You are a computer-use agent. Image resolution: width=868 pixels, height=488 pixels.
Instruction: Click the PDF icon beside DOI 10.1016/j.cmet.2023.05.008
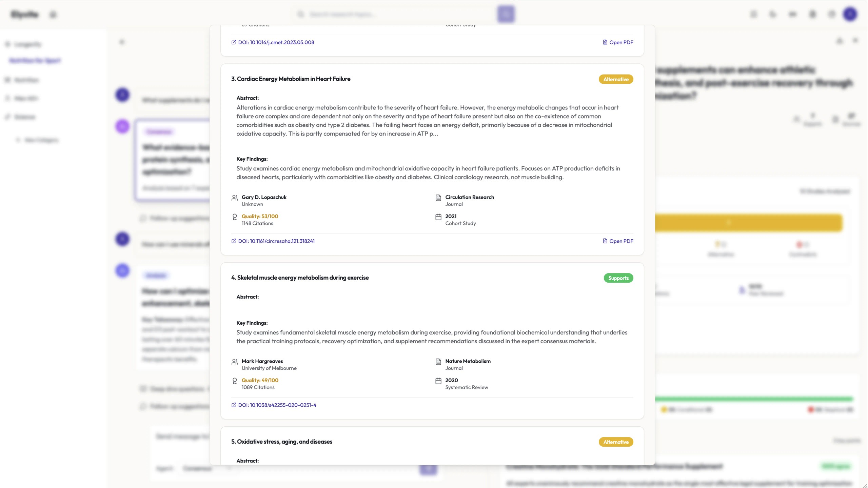(605, 42)
